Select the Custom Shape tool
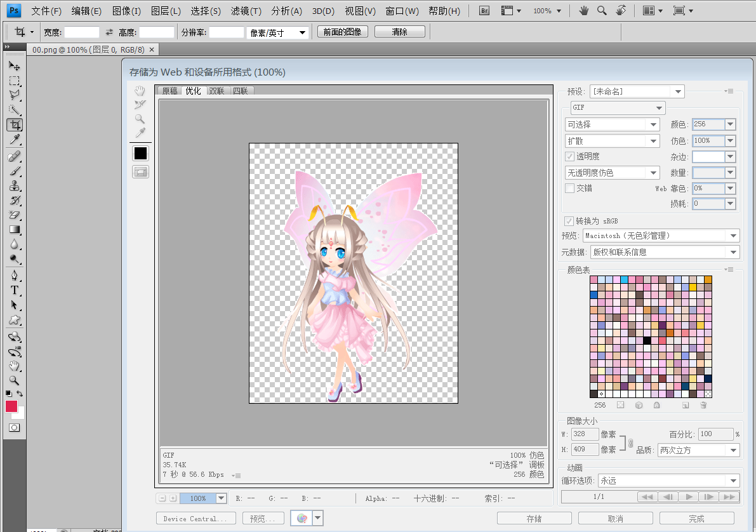 tap(15, 320)
